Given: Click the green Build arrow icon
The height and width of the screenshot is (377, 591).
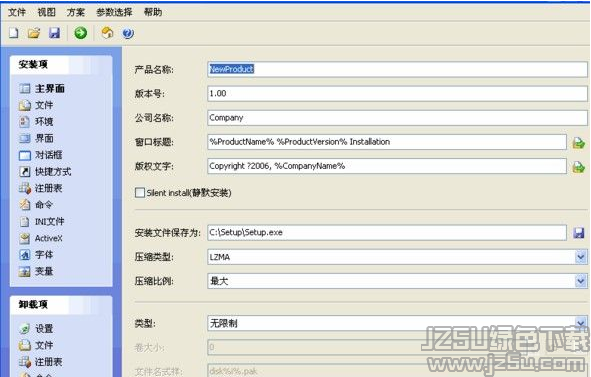Looking at the screenshot, I should [x=80, y=33].
